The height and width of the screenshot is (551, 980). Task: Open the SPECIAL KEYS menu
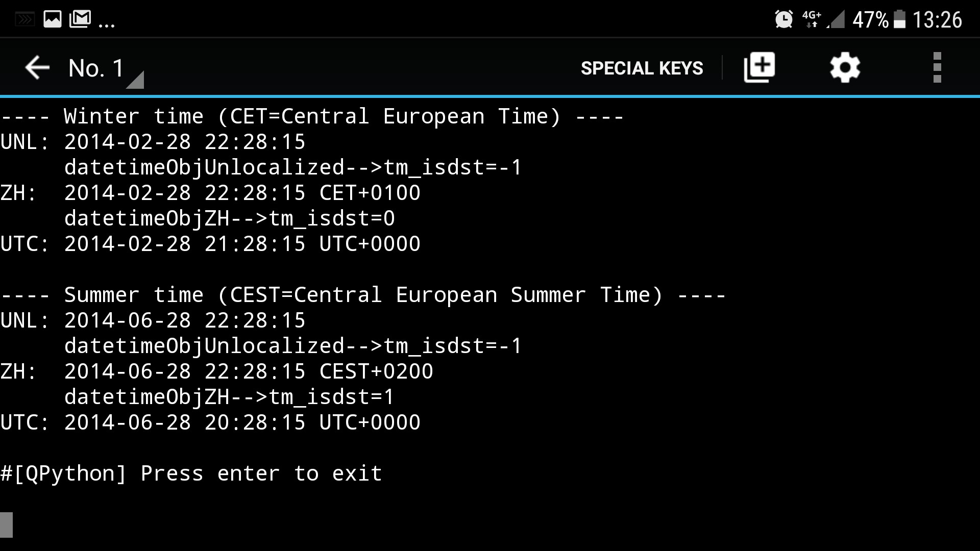pos(642,68)
